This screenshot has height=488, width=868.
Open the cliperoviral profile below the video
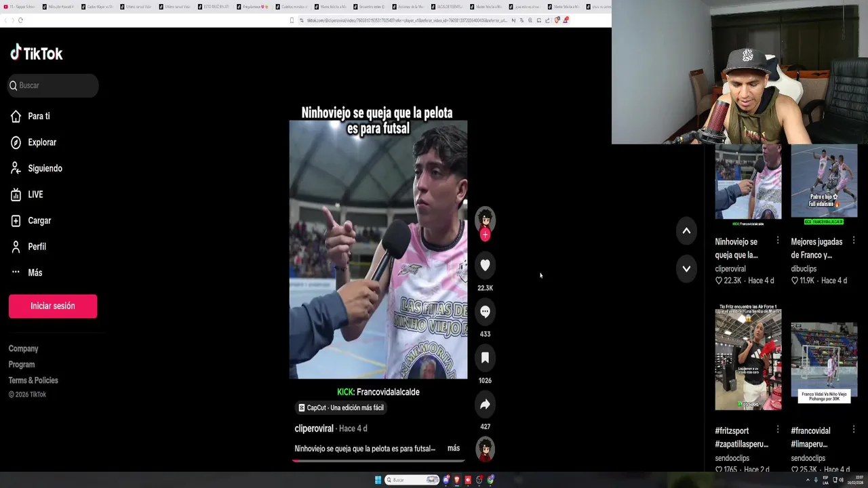coord(314,428)
